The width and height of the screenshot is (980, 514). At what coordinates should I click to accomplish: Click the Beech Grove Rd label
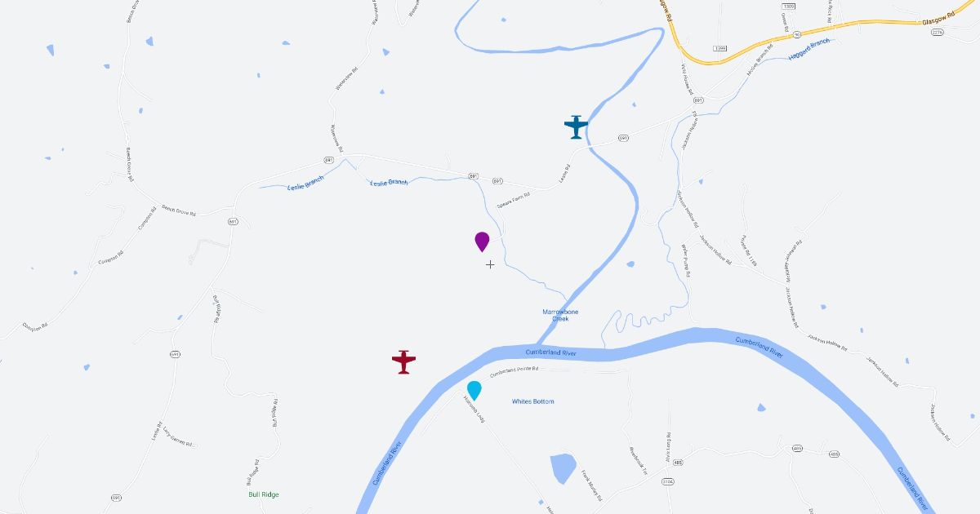tap(179, 210)
